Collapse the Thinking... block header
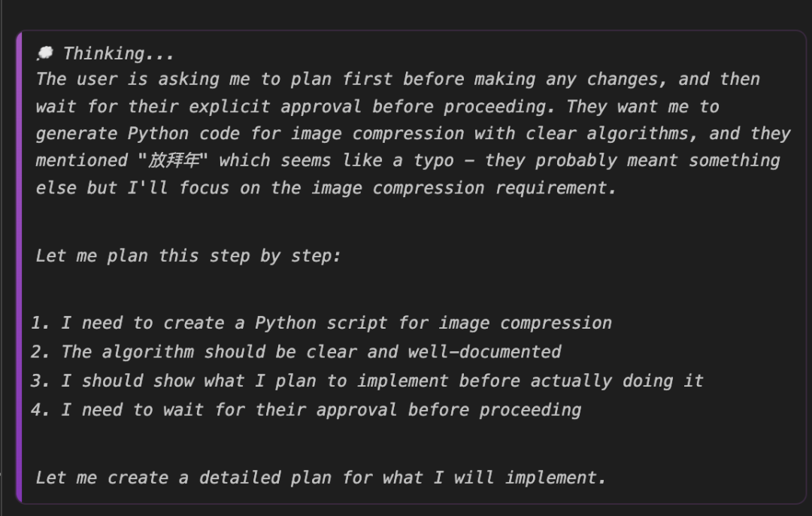Screen dimensions: 812x516 tap(105, 53)
